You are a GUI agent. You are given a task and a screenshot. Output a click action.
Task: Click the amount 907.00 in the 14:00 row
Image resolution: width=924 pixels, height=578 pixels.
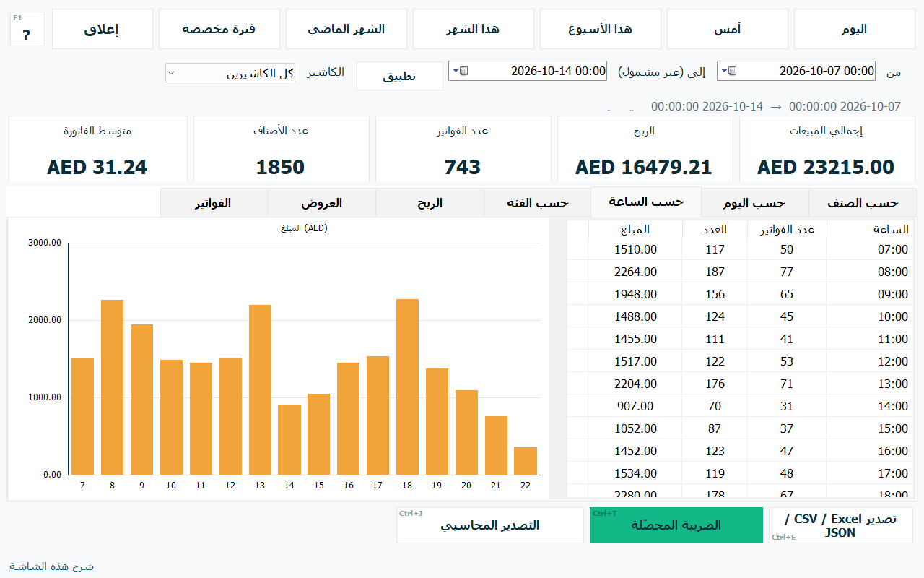tap(635, 406)
